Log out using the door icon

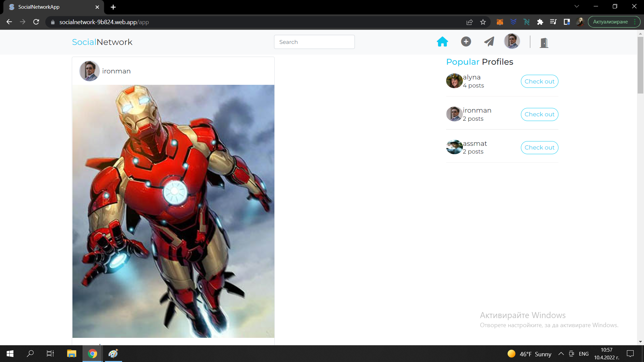544,43
